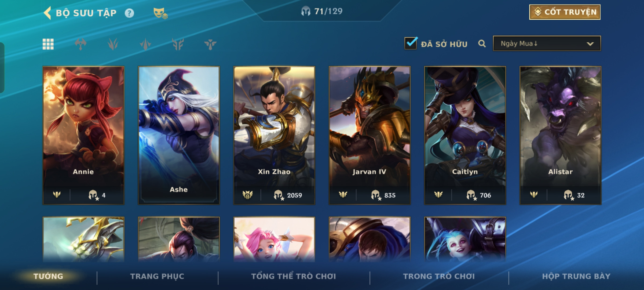Select the Xin Zhao champion card
This screenshot has height=290, width=644.
pyautogui.click(x=274, y=135)
